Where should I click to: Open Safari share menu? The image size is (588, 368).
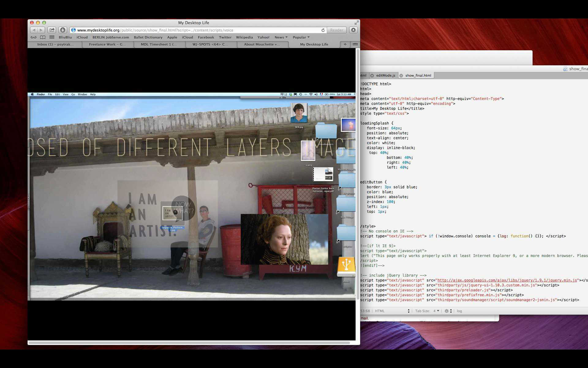(52, 30)
